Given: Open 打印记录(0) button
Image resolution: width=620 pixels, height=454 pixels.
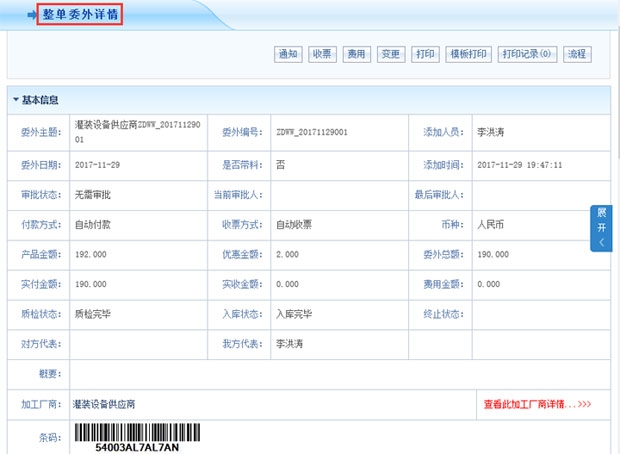Looking at the screenshot, I should [527, 54].
